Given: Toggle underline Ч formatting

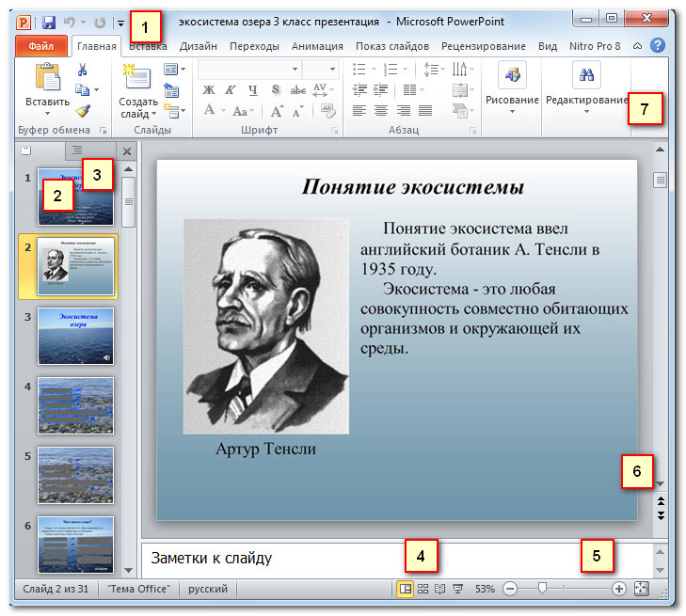Looking at the screenshot, I should pos(253,89).
